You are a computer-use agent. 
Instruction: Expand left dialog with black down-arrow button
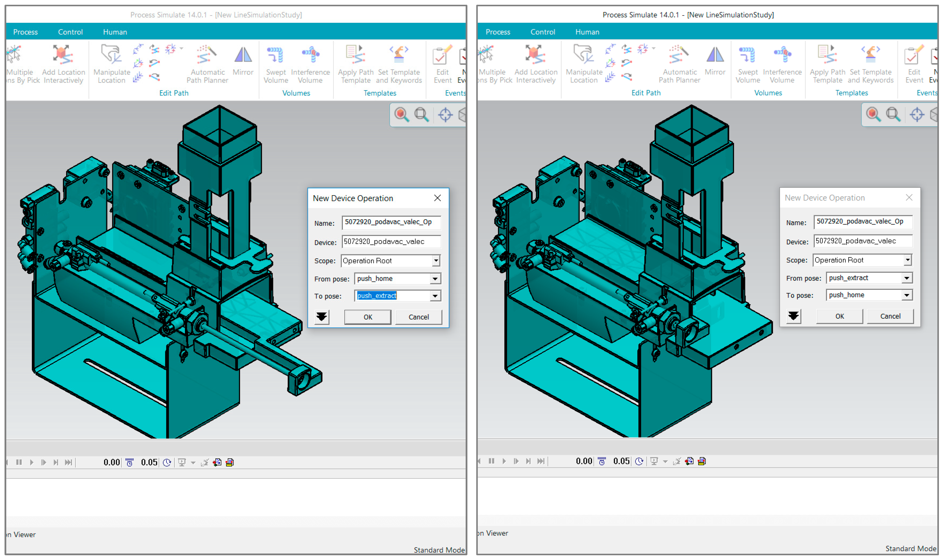[x=321, y=317]
